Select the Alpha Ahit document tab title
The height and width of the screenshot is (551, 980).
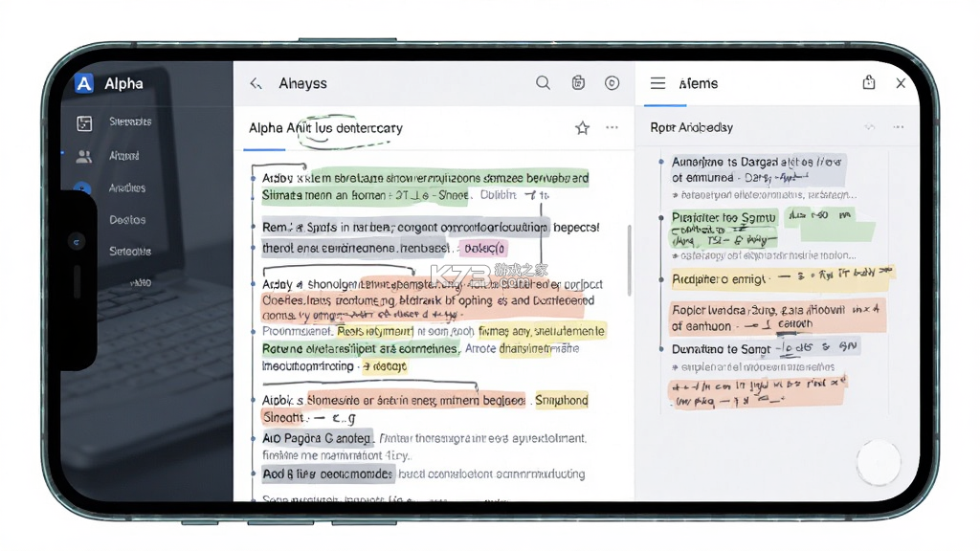coord(325,128)
